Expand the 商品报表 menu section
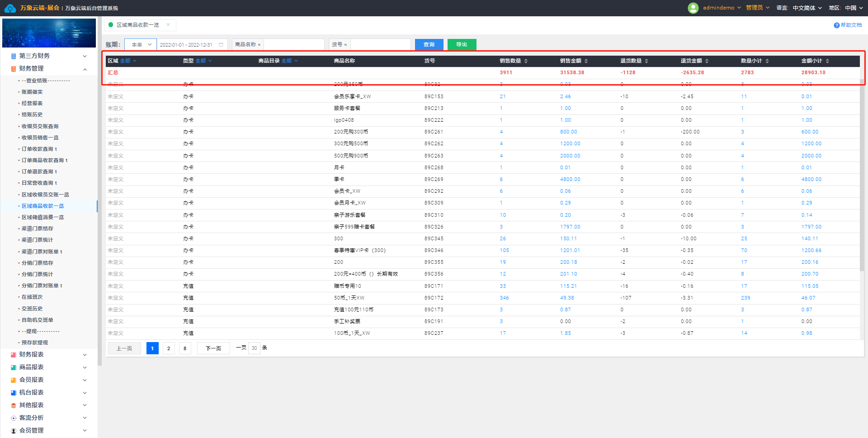Viewport: 868px width, 438px height. [85, 367]
